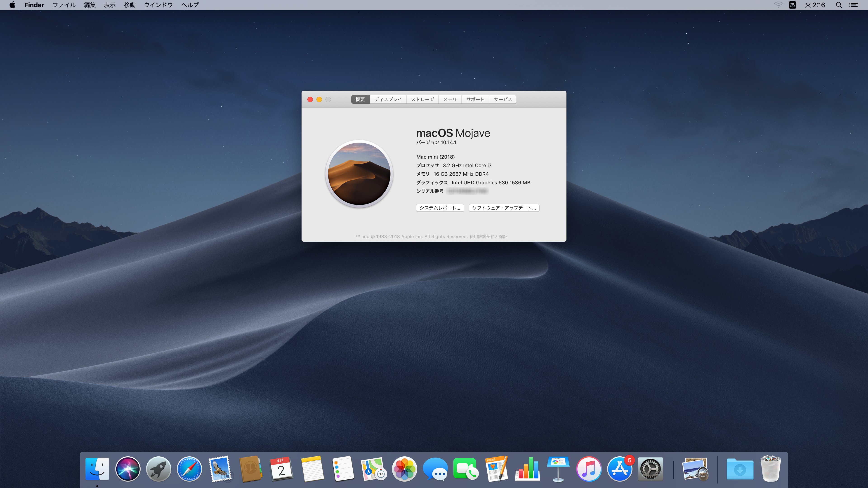The width and height of the screenshot is (868, 488).
Task: Open Reminders list icon
Action: point(343,469)
